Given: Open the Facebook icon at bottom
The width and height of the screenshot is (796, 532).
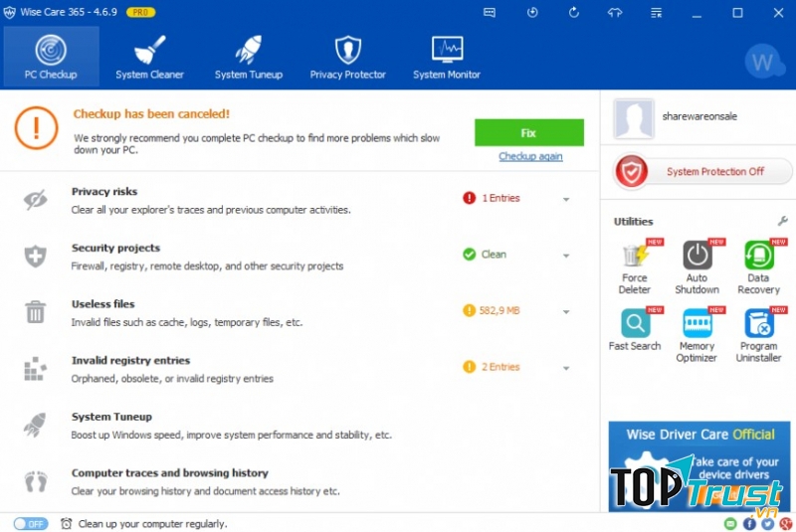Looking at the screenshot, I should (x=749, y=524).
